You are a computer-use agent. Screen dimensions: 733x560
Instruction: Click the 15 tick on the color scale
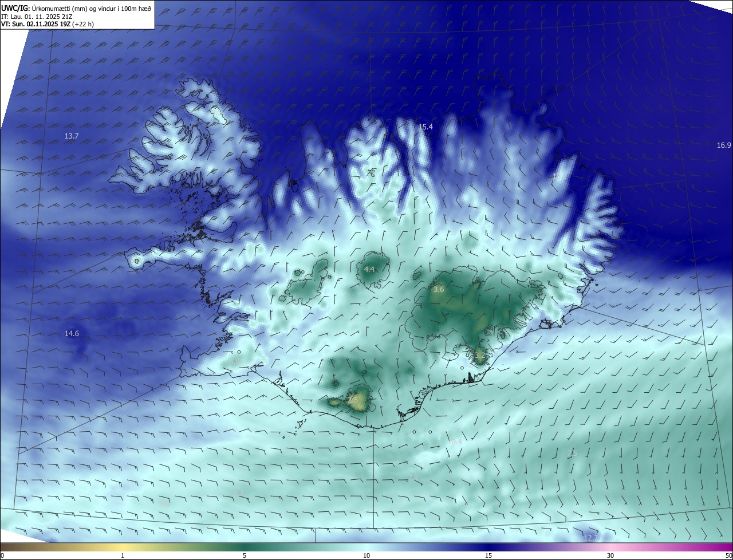coord(488,555)
